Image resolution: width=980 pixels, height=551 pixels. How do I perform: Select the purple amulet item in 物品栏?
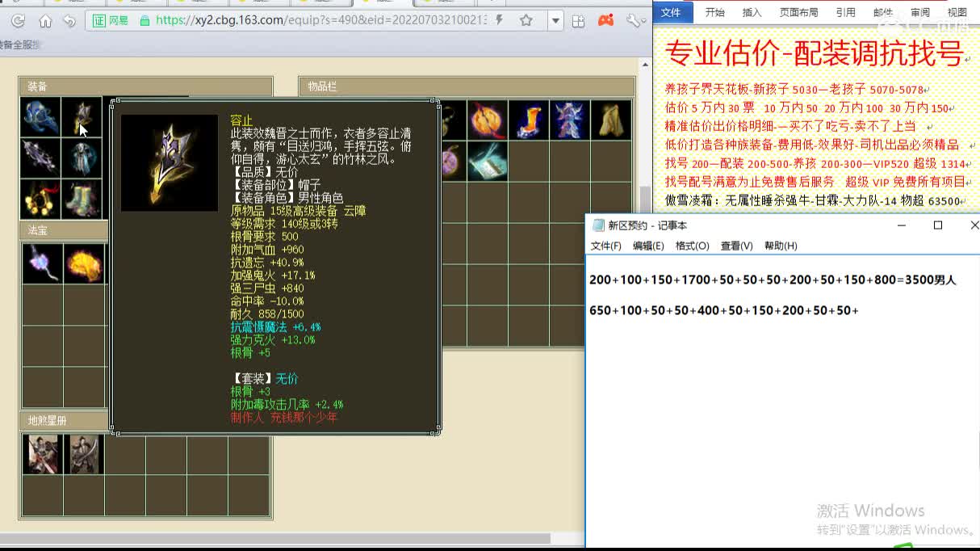click(454, 161)
